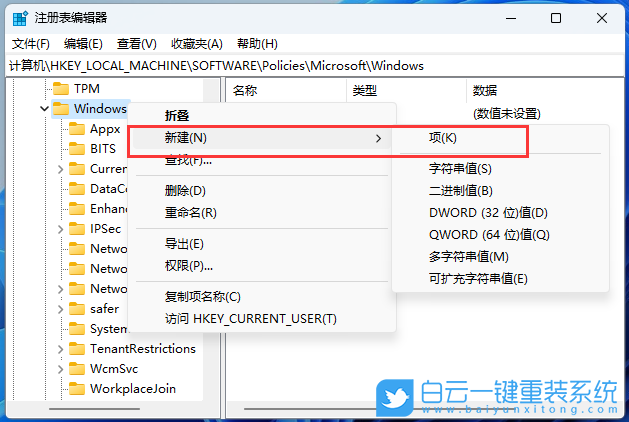Click the BITS folder icon

click(77, 149)
